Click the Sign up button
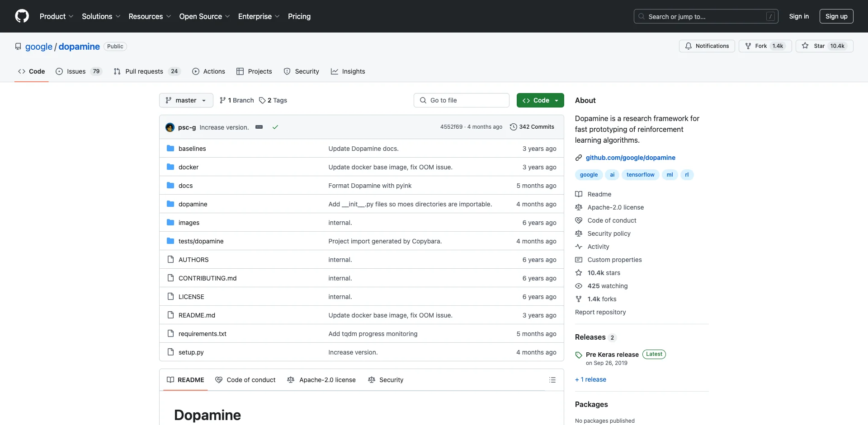This screenshot has width=868, height=425. tap(836, 16)
